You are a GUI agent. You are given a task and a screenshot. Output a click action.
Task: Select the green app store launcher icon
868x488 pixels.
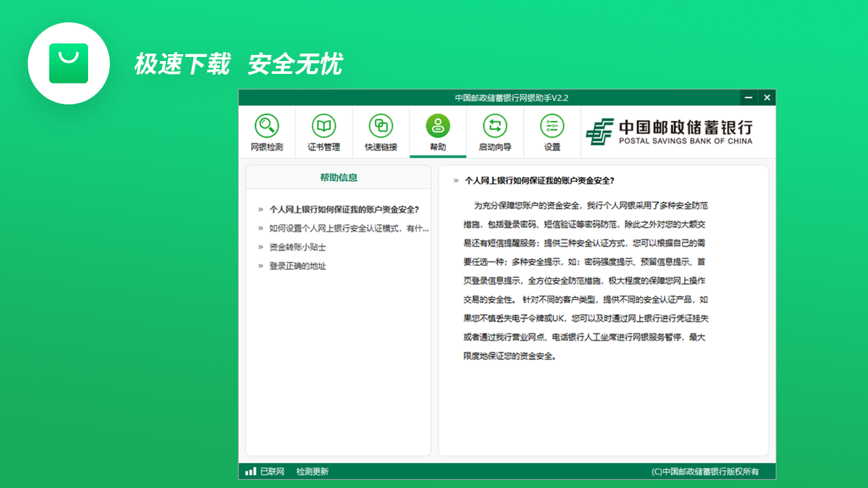pos(68,63)
